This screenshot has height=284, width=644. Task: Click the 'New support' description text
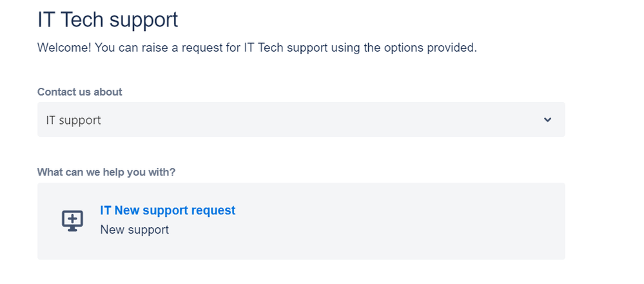[x=134, y=230]
